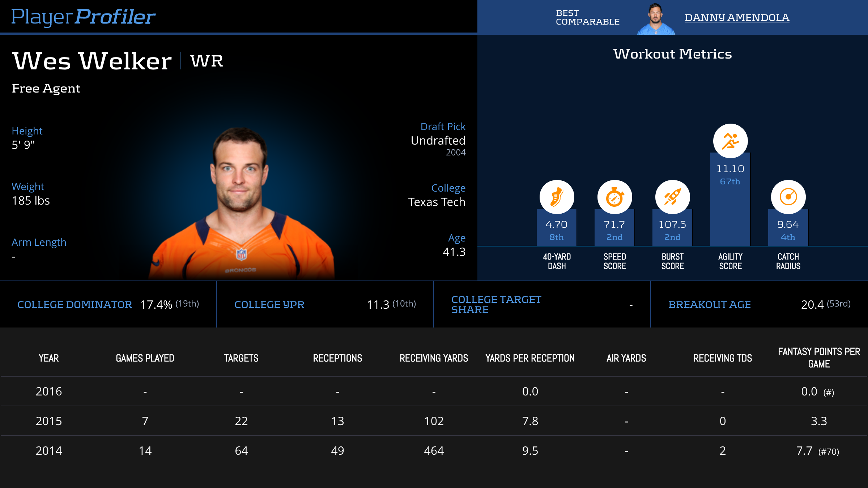This screenshot has height=488, width=868.
Task: Select the College YPR metric label
Action: [x=269, y=305]
